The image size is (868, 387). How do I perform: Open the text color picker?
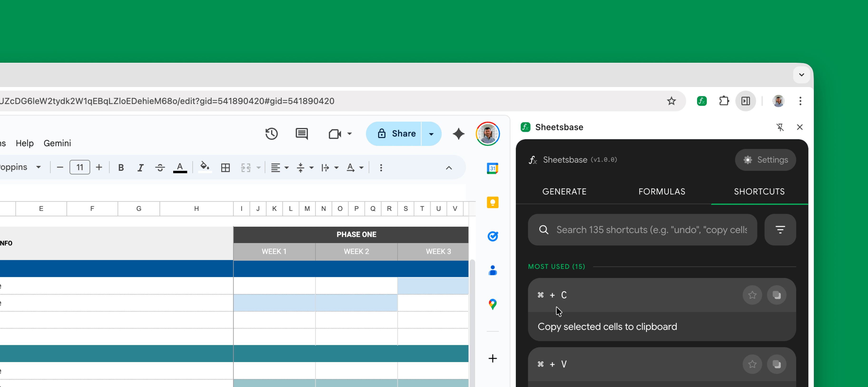(x=180, y=167)
